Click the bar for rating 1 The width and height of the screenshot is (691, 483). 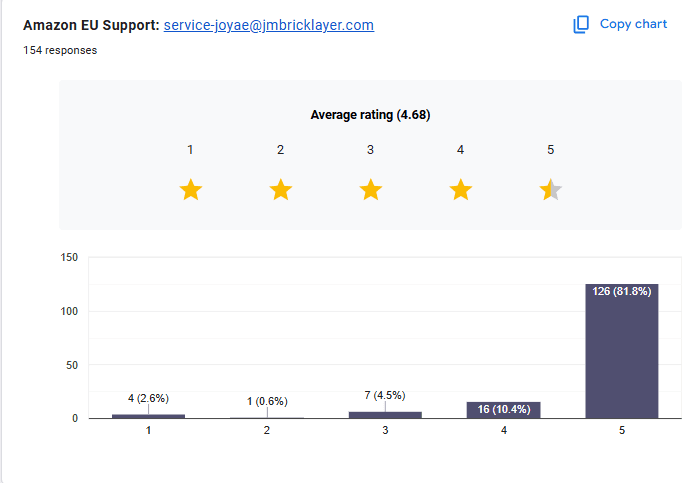click(149, 416)
